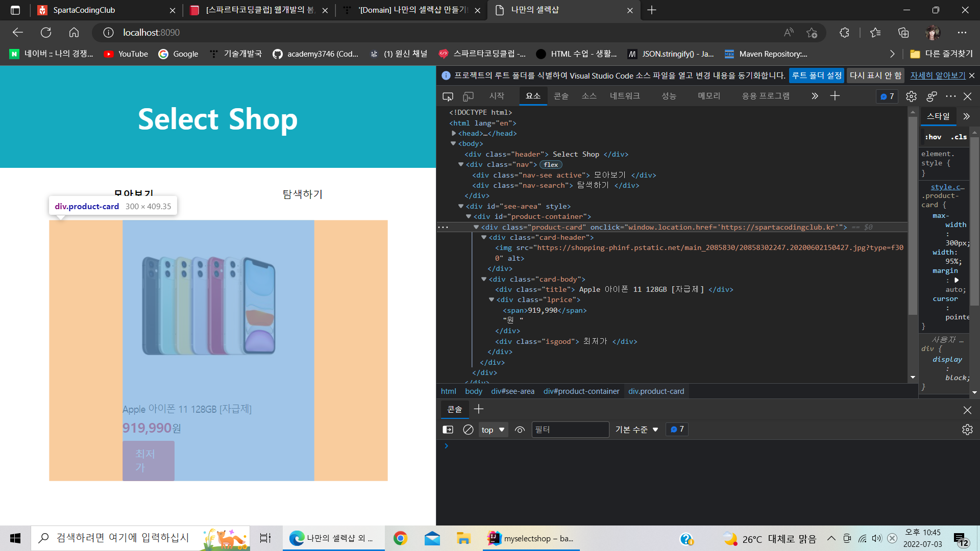Collapse the see-area div node

460,206
